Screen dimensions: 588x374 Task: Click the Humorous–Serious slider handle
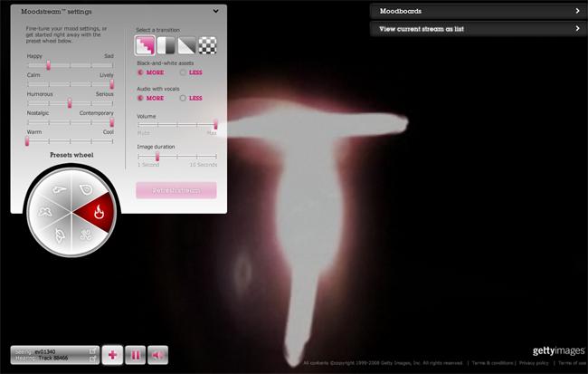click(70, 103)
